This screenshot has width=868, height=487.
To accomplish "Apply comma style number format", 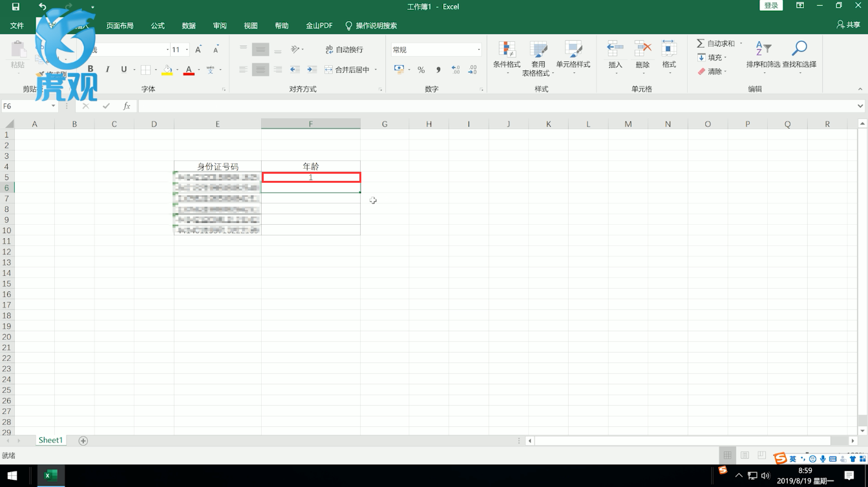I will 438,70.
